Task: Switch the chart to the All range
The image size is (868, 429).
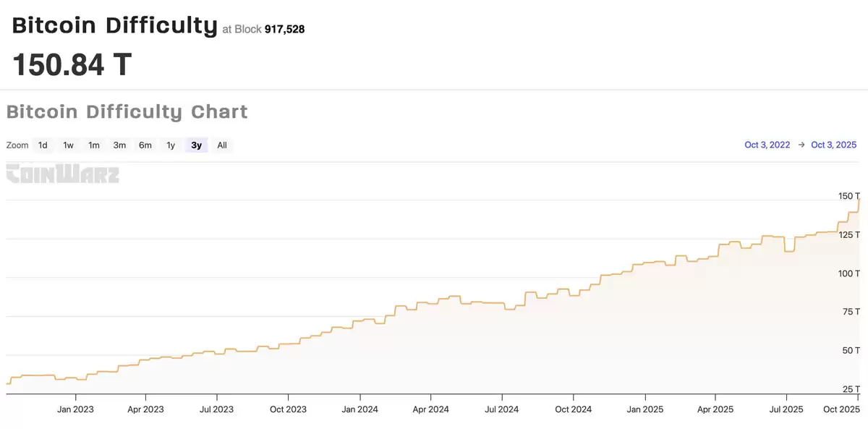Action: coord(221,145)
